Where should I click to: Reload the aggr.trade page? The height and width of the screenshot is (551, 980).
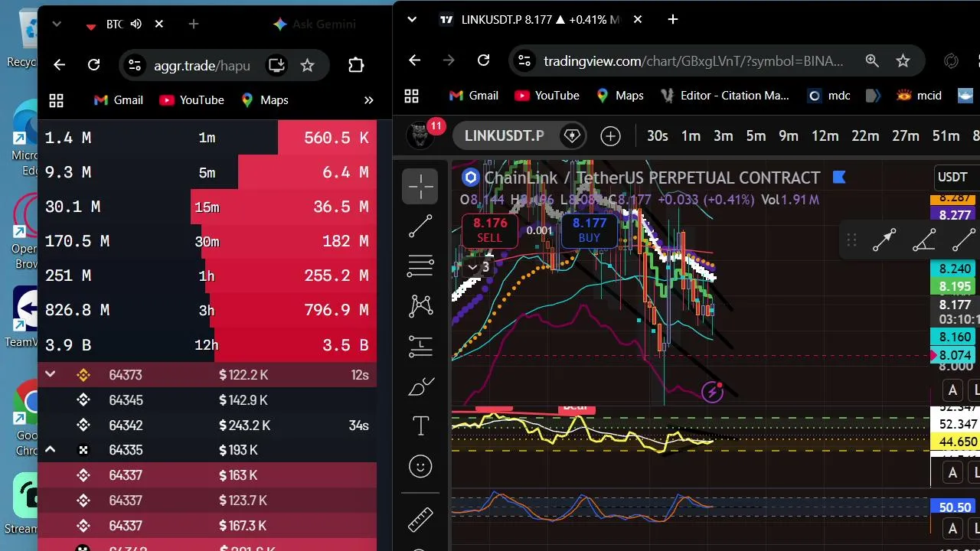coord(93,65)
